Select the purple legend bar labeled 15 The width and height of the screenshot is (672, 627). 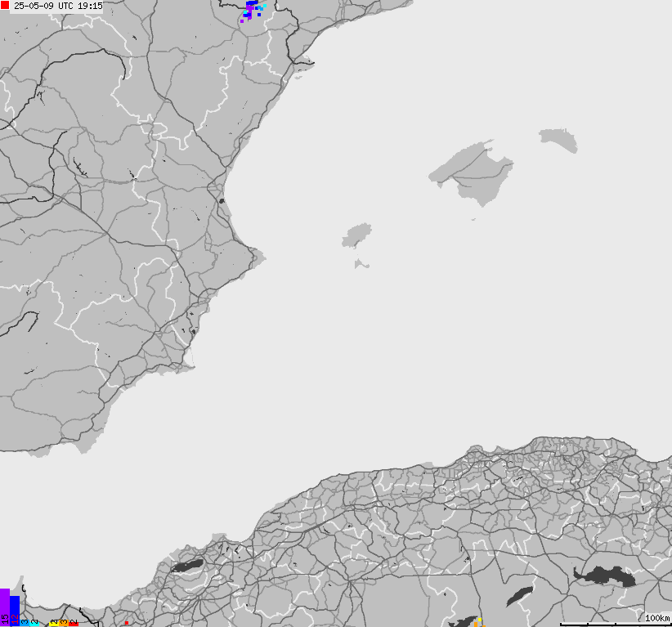pyautogui.click(x=5, y=607)
